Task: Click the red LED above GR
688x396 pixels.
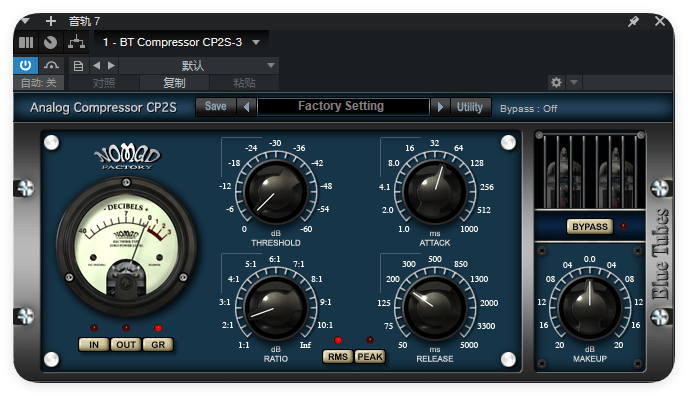Action: click(x=158, y=328)
